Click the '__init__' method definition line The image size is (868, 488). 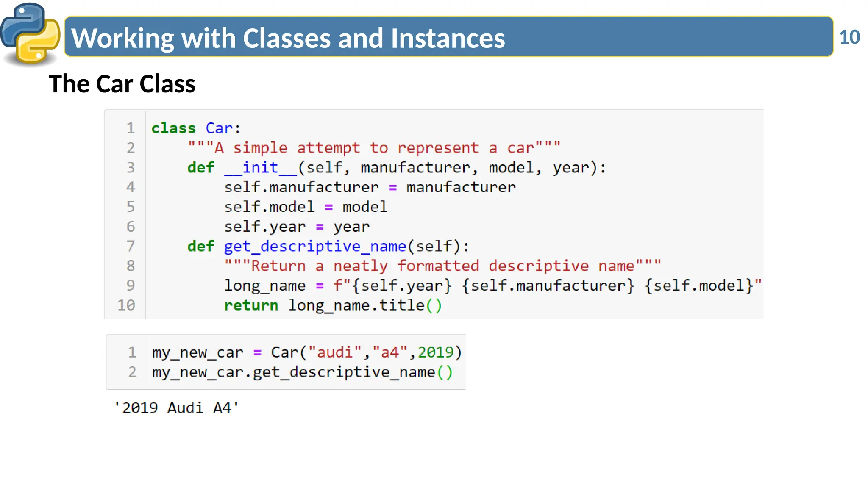(x=397, y=168)
